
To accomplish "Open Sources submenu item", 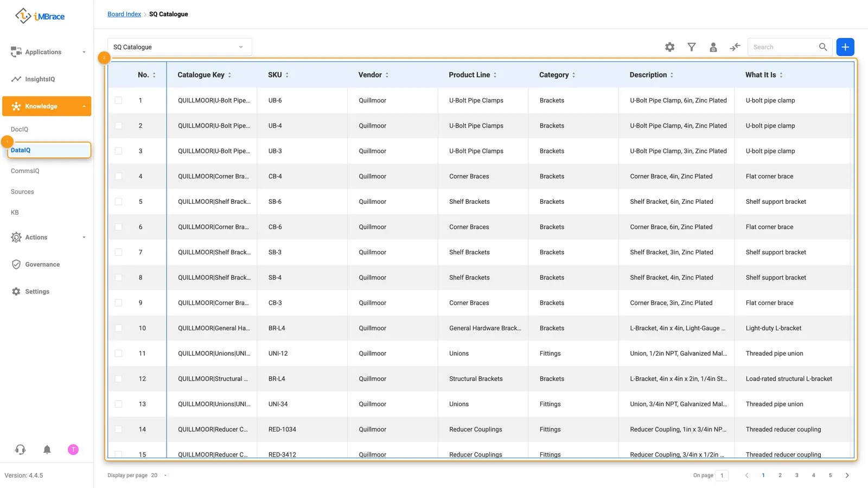I will pos(22,192).
